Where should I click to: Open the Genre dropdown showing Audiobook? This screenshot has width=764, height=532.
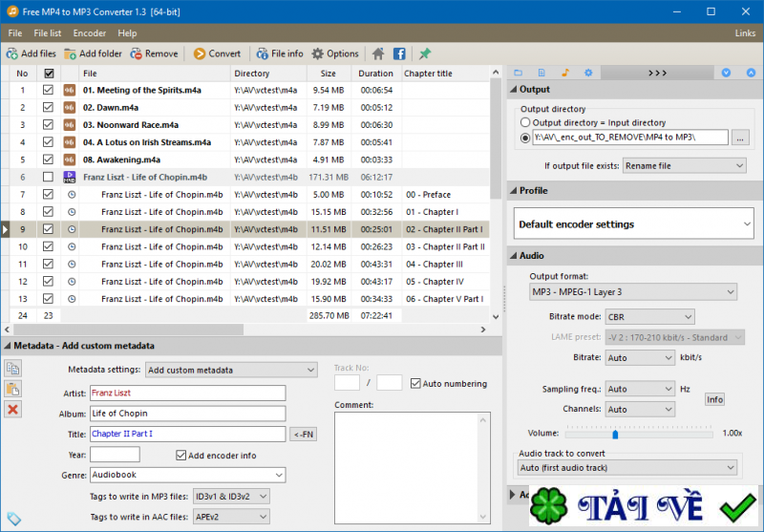(187, 475)
